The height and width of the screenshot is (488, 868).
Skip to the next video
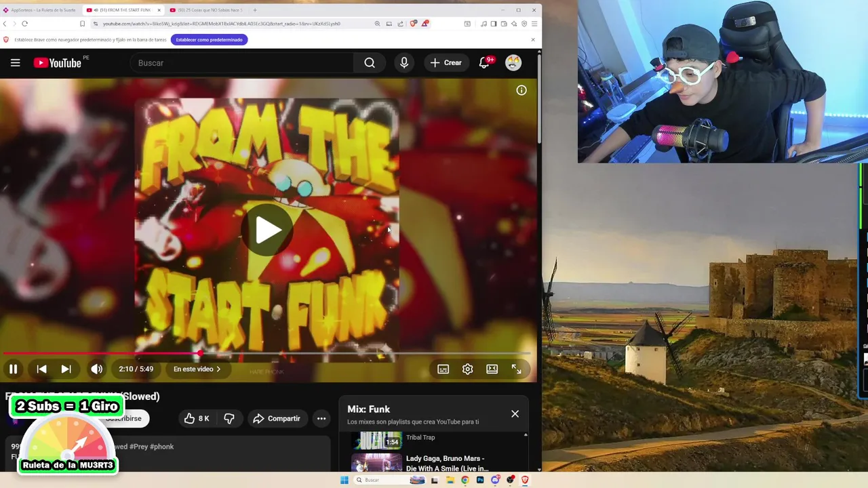(x=66, y=369)
